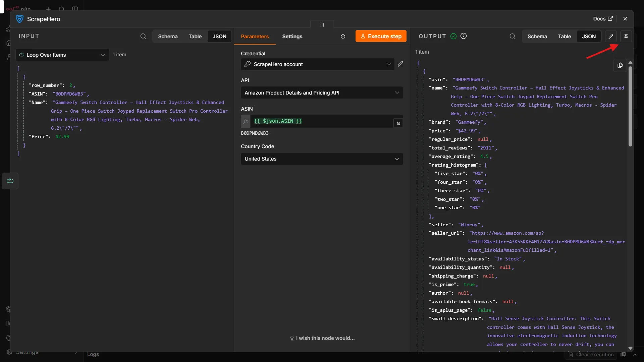Screen dimensions: 644x362
Task: Pin the output data
Action: (x=626, y=36)
